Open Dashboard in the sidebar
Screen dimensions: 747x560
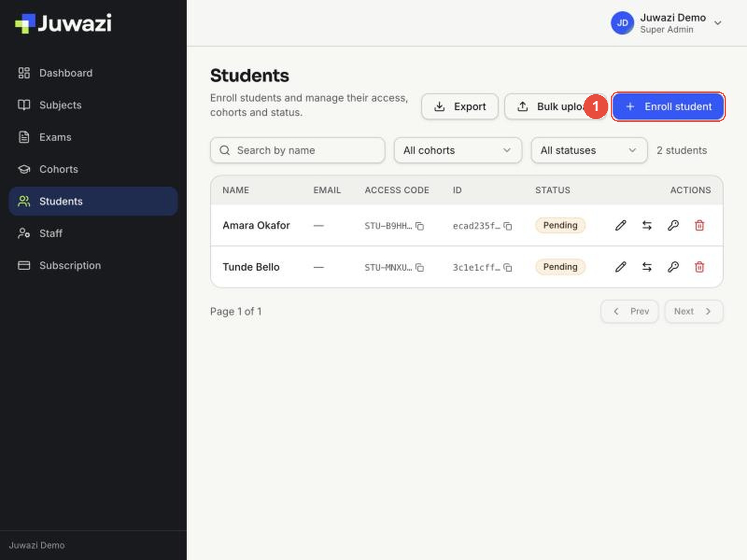pyautogui.click(x=93, y=73)
